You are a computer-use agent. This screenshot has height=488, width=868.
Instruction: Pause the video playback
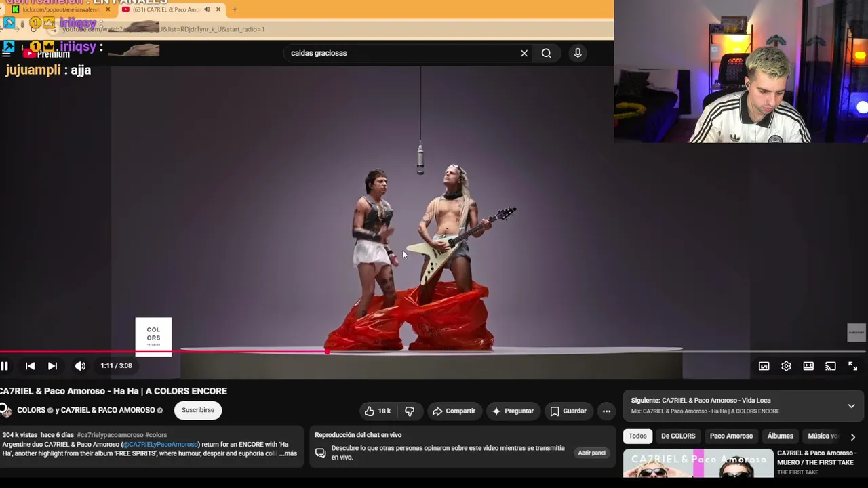[x=4, y=366]
